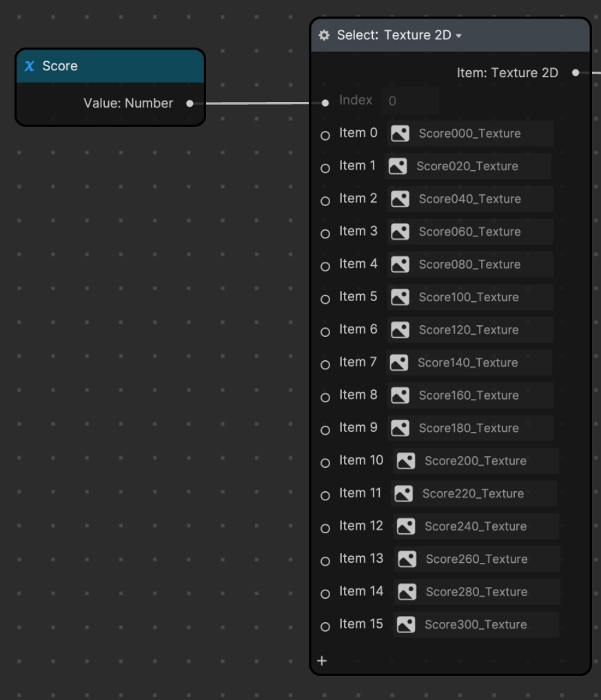The width and height of the screenshot is (601, 700).
Task: Click the Item 12 input port
Action: point(325,528)
